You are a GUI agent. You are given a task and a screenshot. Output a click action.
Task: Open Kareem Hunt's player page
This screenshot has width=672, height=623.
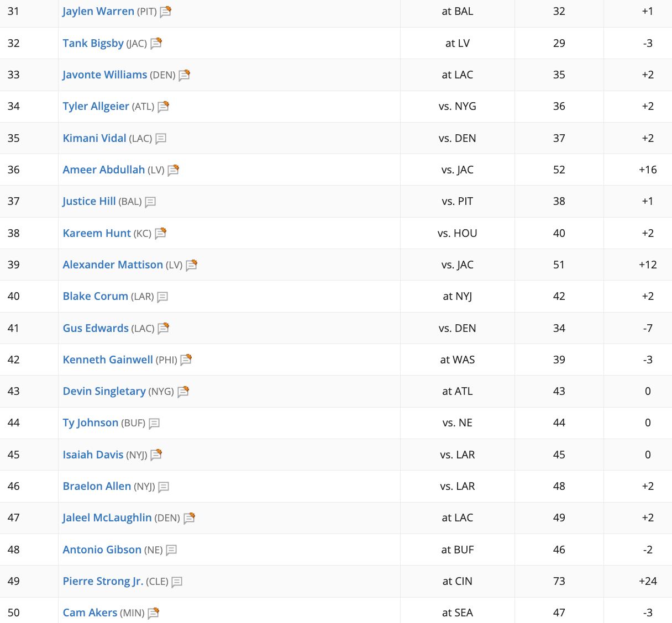(97, 233)
